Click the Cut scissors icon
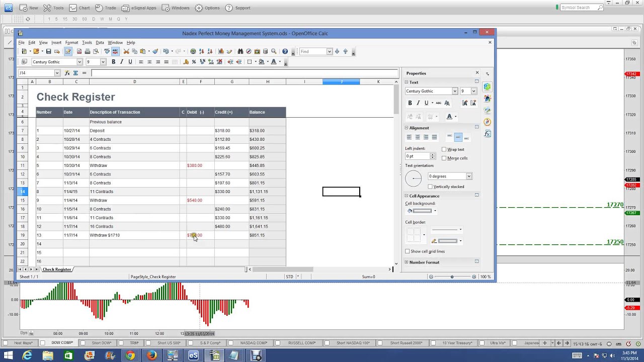The image size is (644, 362). [x=126, y=51]
